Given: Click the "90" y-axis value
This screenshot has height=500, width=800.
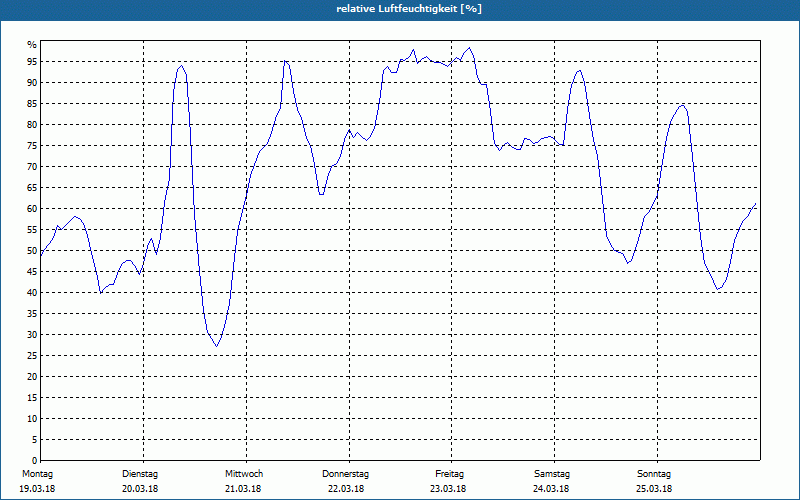Looking at the screenshot, I should pos(32,83).
